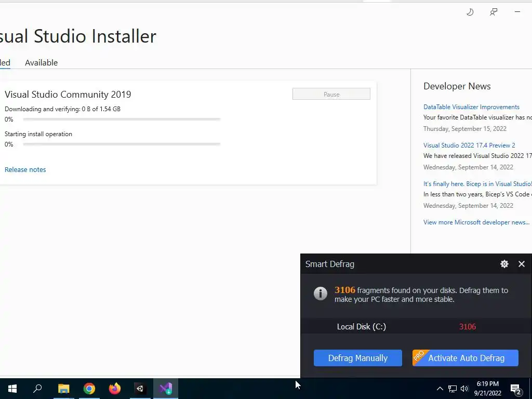532x399 pixels.
Task: Open Visual Studio 2022 17.4 Preview 2 article
Action: 469,145
